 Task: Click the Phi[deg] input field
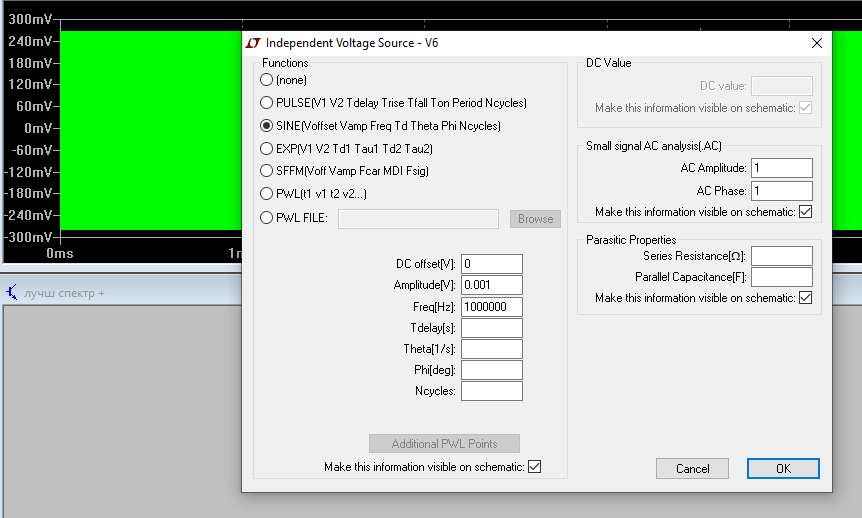491,370
